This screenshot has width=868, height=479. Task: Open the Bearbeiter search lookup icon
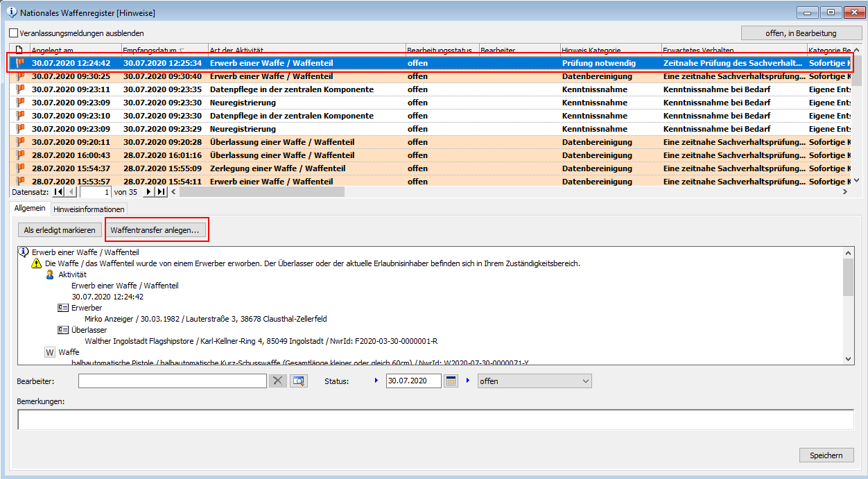click(x=298, y=381)
